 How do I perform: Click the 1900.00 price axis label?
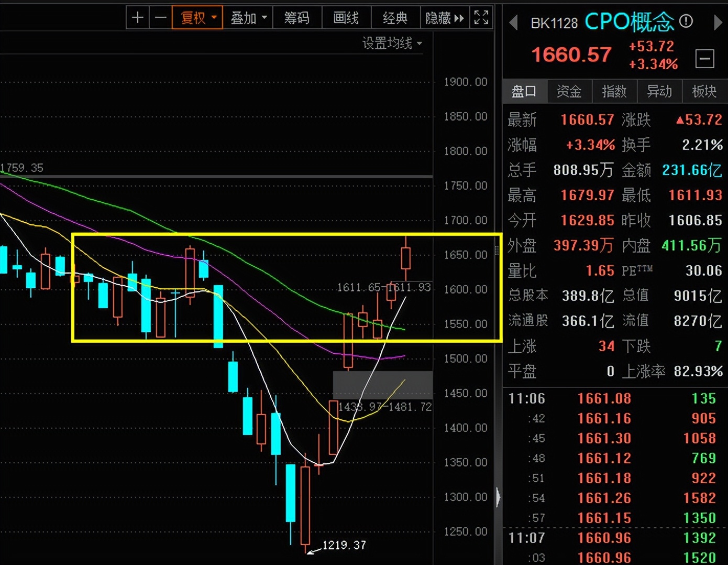click(x=466, y=82)
